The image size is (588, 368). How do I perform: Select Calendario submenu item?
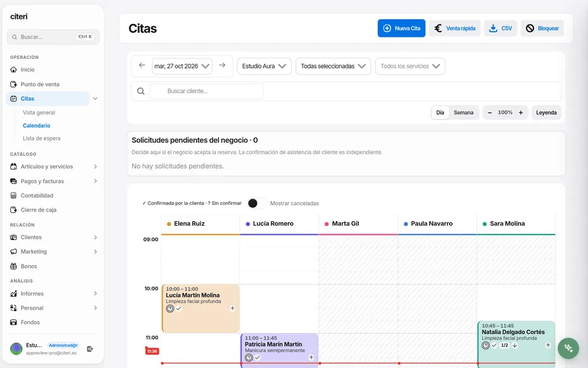coord(36,125)
